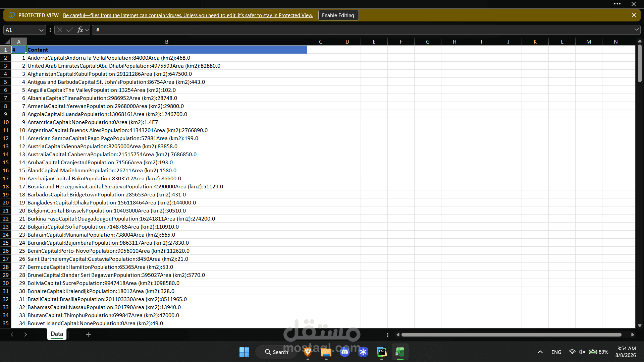The height and width of the screenshot is (362, 644).
Task: Toggle the muted volume icon in tray
Action: pyautogui.click(x=582, y=352)
